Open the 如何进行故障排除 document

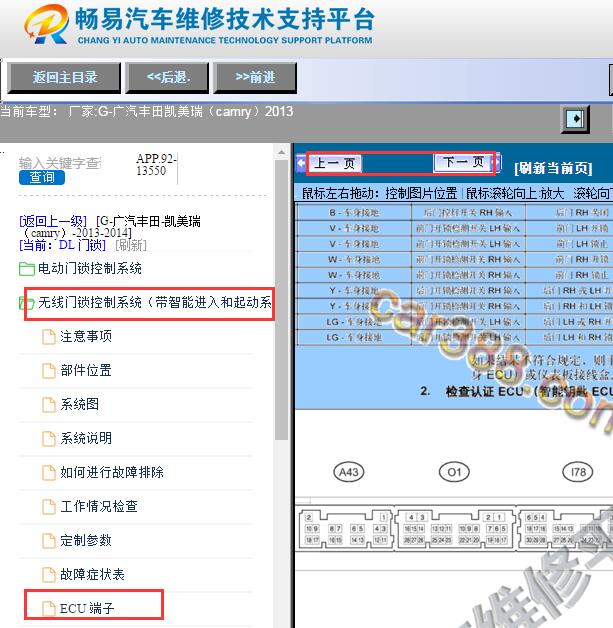point(112,472)
